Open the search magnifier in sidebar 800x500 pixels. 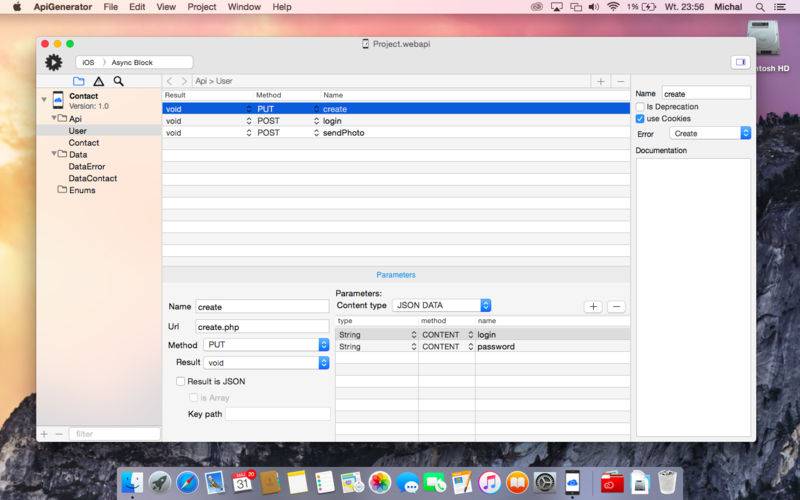pyautogui.click(x=119, y=81)
